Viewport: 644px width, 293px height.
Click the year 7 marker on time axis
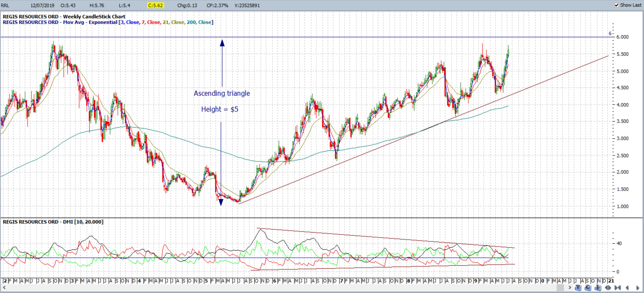click(x=341, y=281)
